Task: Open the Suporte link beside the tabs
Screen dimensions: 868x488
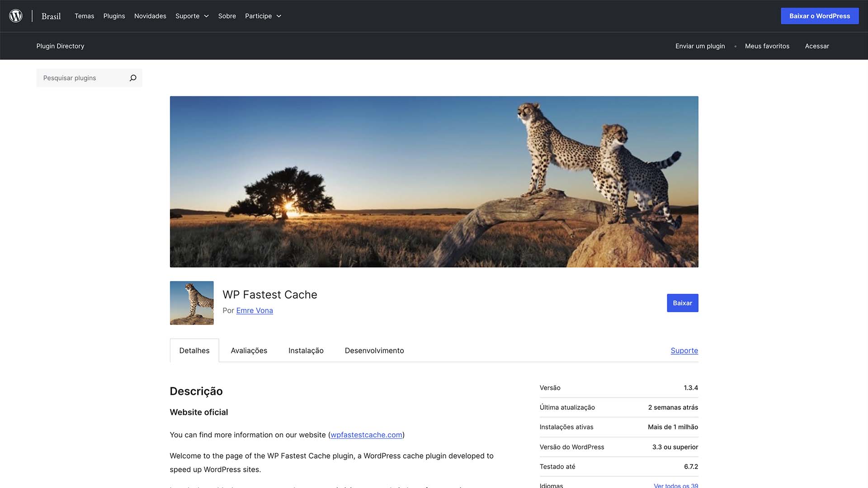Action: pos(684,351)
